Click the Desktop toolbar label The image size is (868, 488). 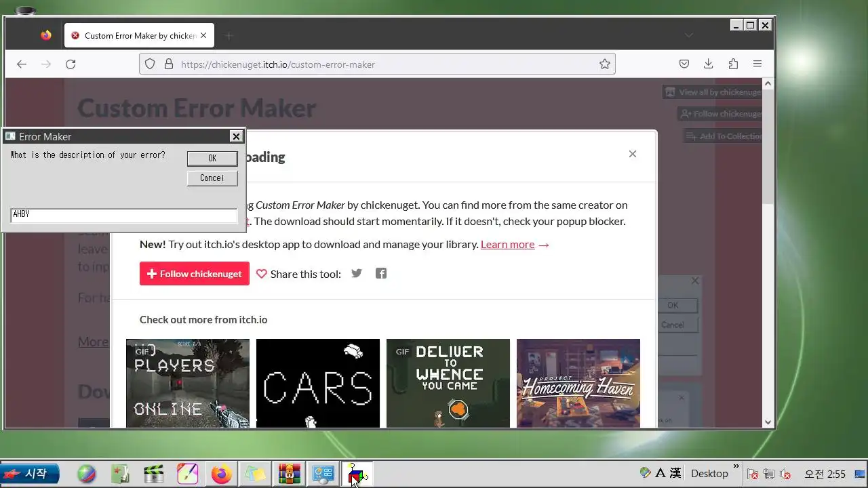(x=709, y=473)
